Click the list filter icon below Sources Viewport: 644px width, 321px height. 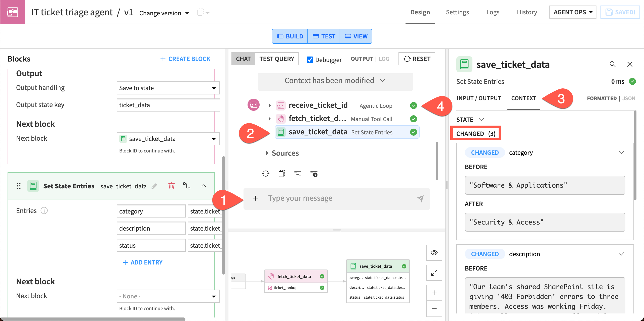298,174
